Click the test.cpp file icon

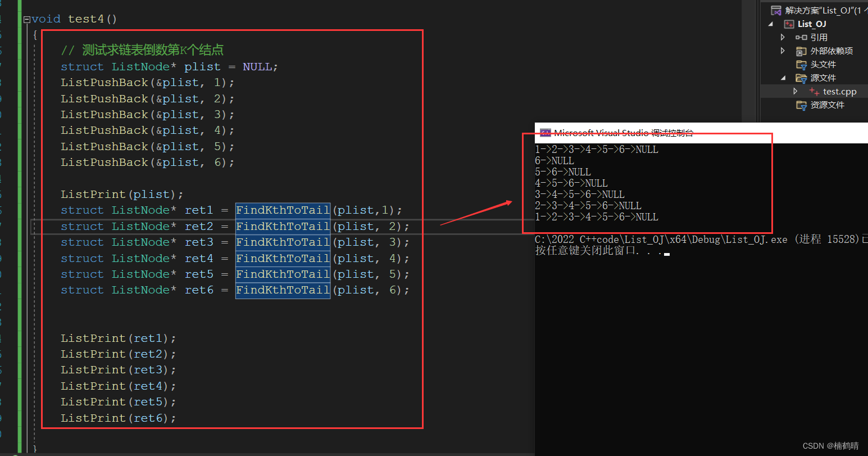click(814, 92)
